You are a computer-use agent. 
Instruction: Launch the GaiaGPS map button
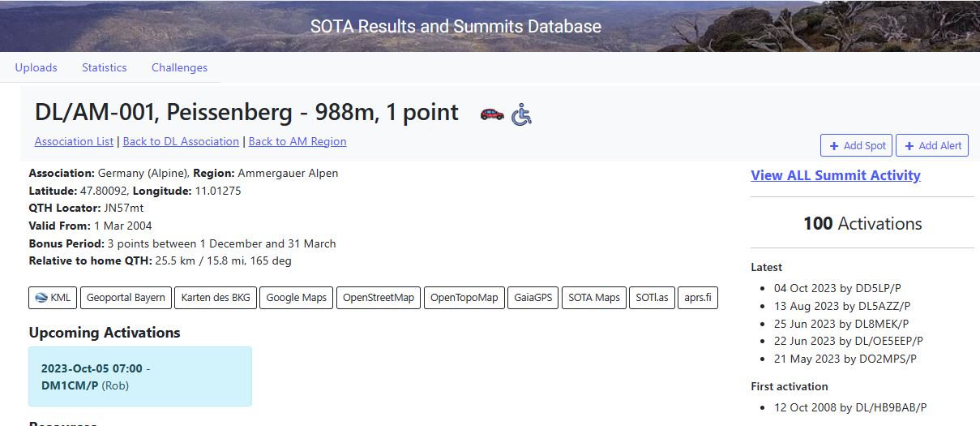tap(533, 298)
